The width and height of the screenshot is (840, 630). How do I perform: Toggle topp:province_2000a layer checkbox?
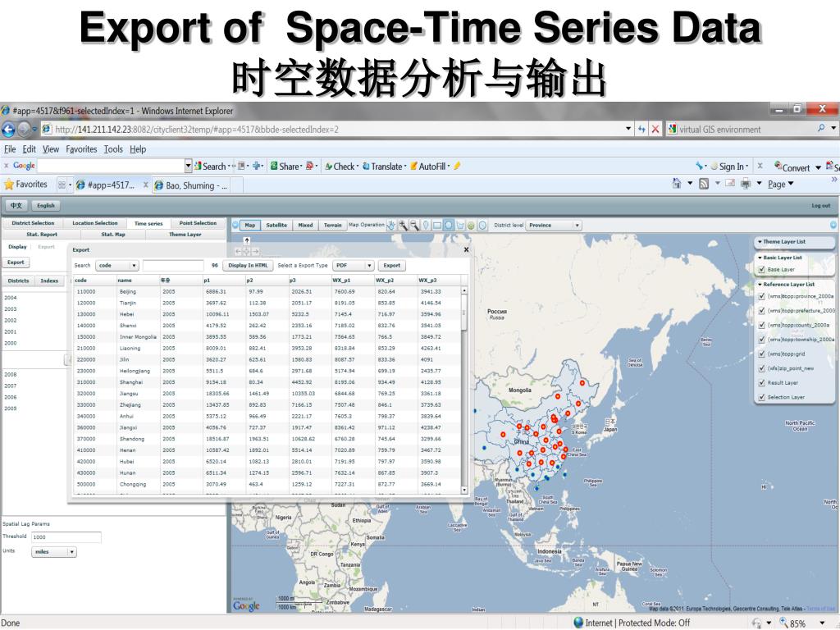point(761,296)
